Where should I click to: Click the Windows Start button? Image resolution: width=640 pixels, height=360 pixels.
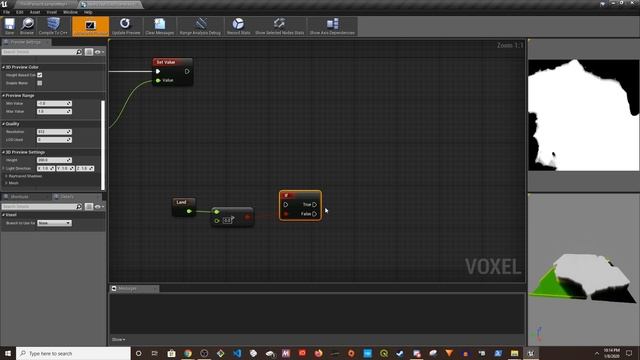8,353
